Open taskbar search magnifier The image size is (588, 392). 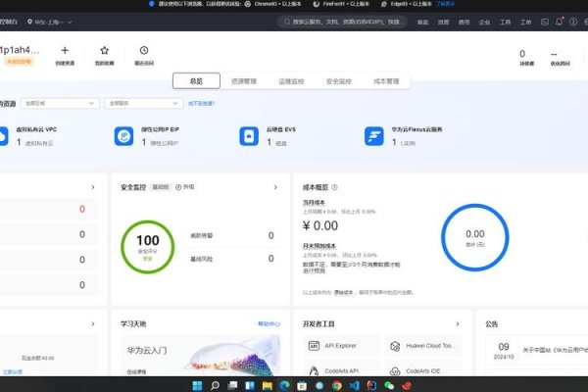tap(215, 385)
